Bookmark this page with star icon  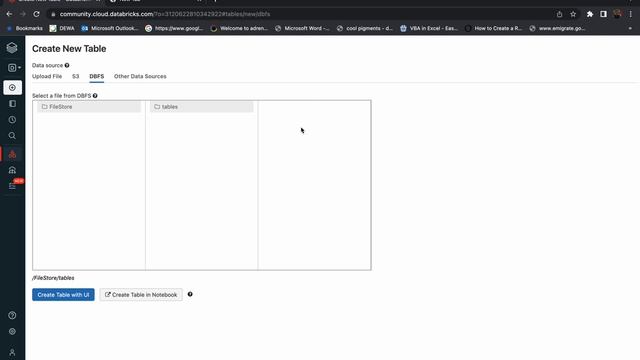pos(573,14)
